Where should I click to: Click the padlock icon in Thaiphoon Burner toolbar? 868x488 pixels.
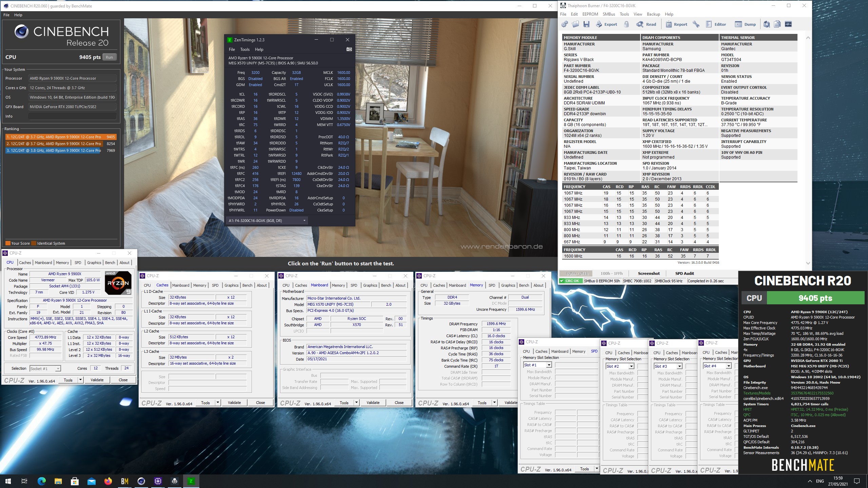pyautogui.click(x=627, y=24)
